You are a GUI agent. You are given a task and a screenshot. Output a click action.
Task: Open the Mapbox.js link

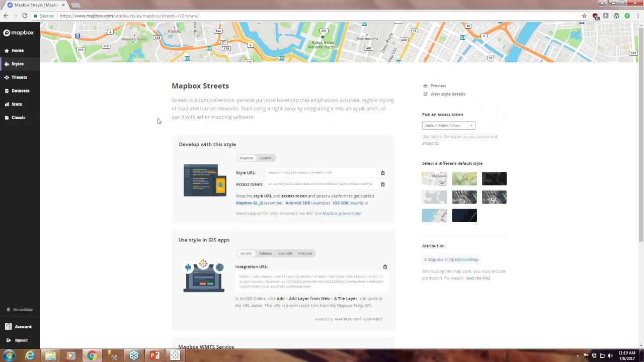pos(331,214)
